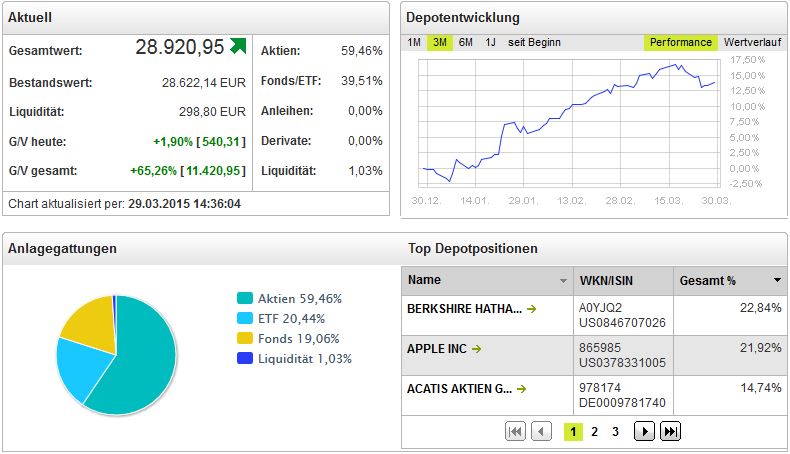Viewport: 790px width, 454px height.
Task: Open page 2 of depot positions
Action: pos(595,432)
